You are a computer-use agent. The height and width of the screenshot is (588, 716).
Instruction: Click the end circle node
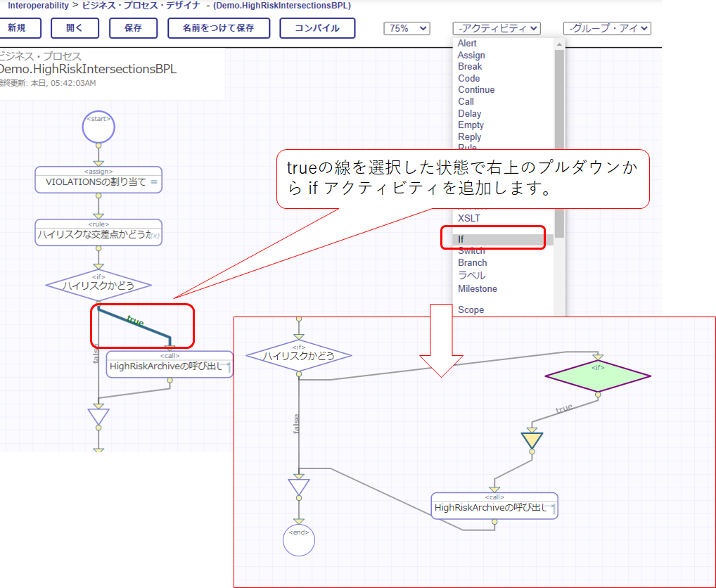coord(299,540)
